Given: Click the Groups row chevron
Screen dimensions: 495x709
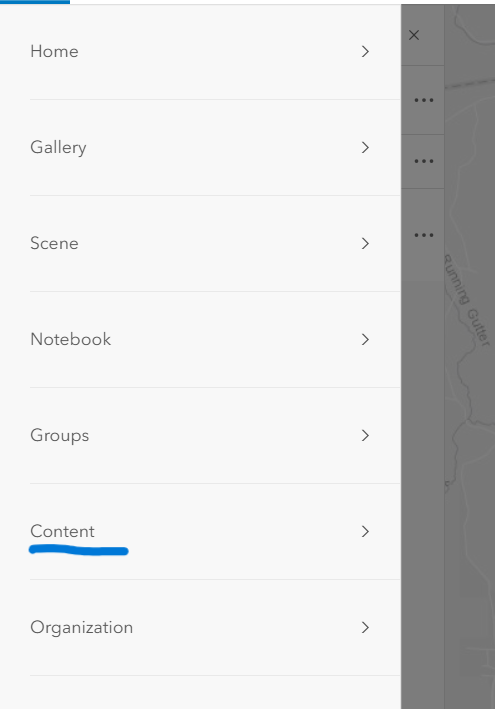Looking at the screenshot, I should (x=365, y=435).
